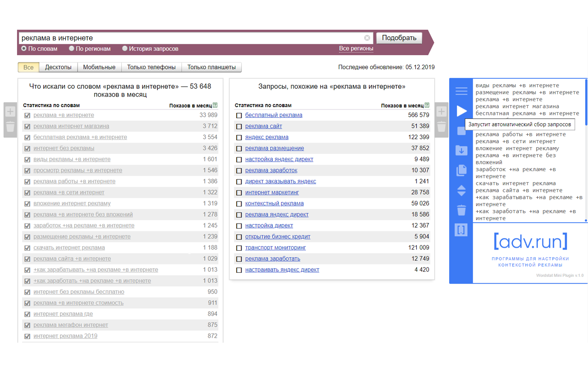This screenshot has height=368, width=588.
Task: Check the 'яндекс реклама' checkbox
Action: (x=239, y=138)
